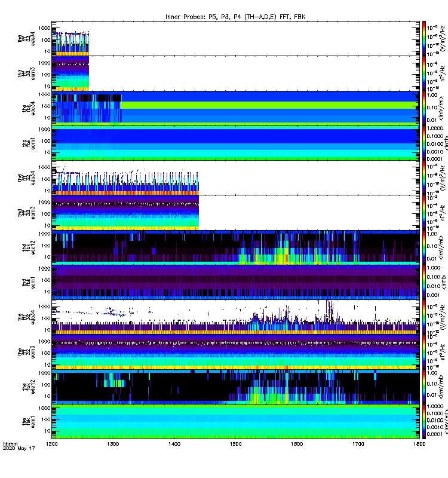Click the 1600 time axis label
This screenshot has height=478, width=448.
[297, 444]
